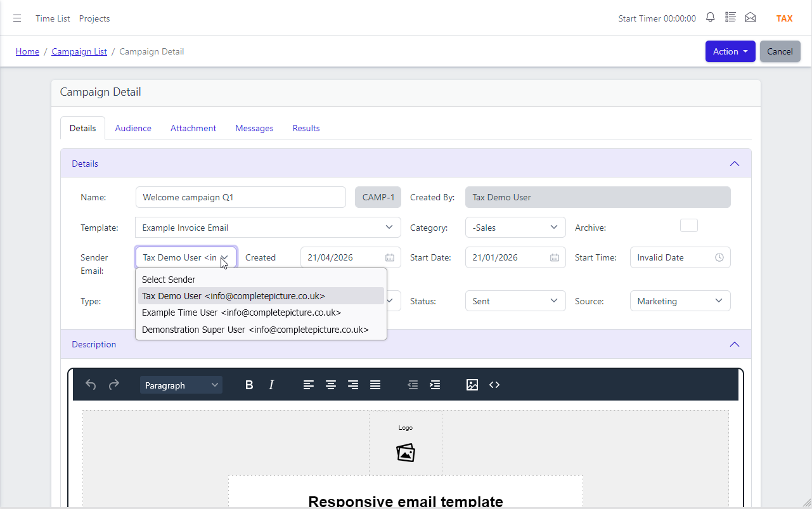Click the Created date field
Screen dimensions: 812x509
351,257
